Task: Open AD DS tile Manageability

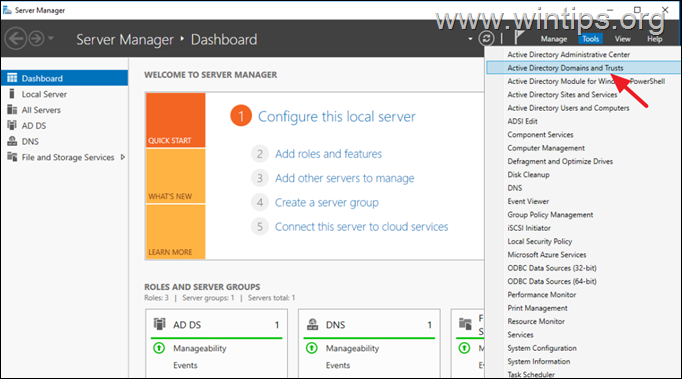Action: 200,348
